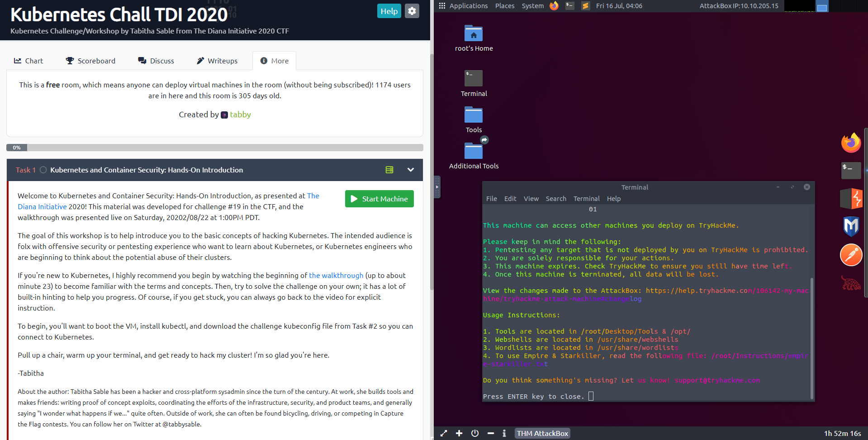Open the terminal's Edit menu
The height and width of the screenshot is (440, 868).
click(510, 199)
